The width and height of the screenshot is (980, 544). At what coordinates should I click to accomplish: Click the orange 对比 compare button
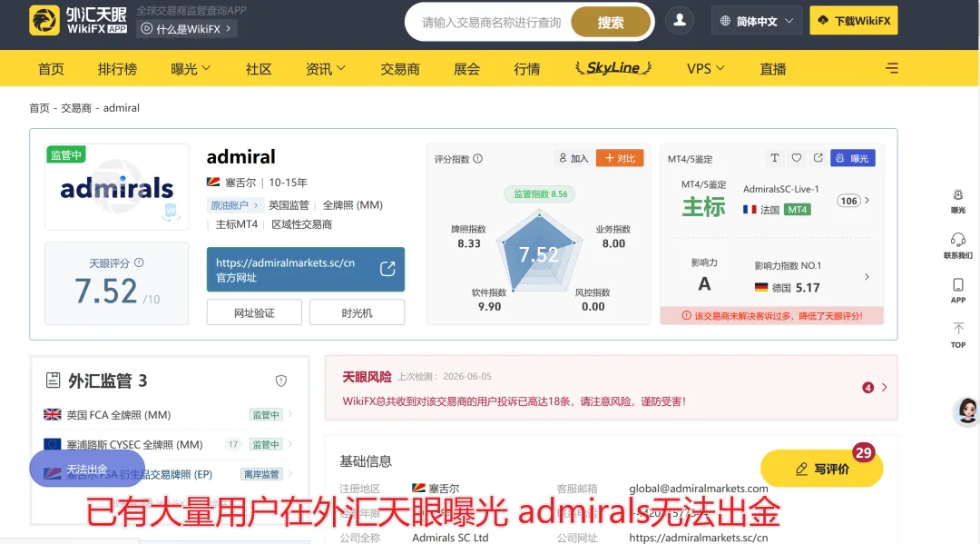pyautogui.click(x=620, y=158)
